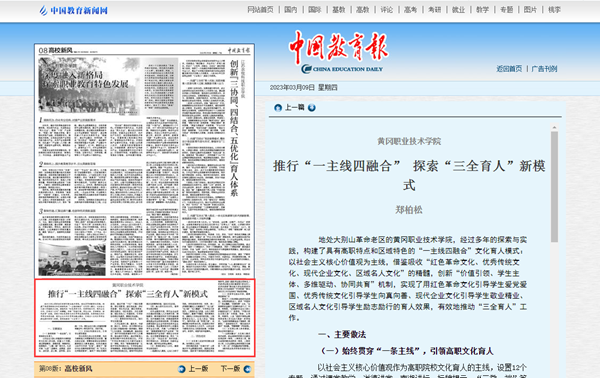Go to next page with 下一版
This screenshot has height=378, width=600.
point(230,369)
